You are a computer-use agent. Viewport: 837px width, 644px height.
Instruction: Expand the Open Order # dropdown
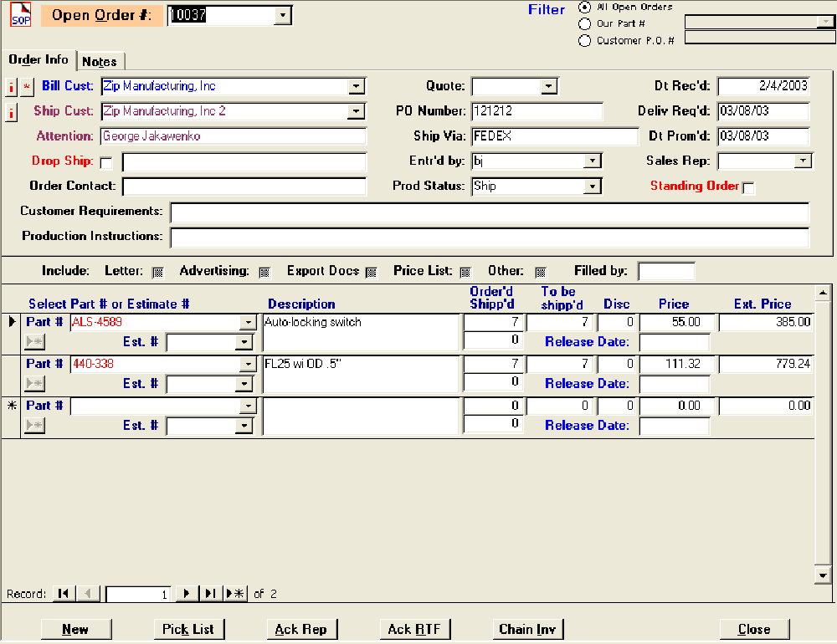[x=282, y=15]
